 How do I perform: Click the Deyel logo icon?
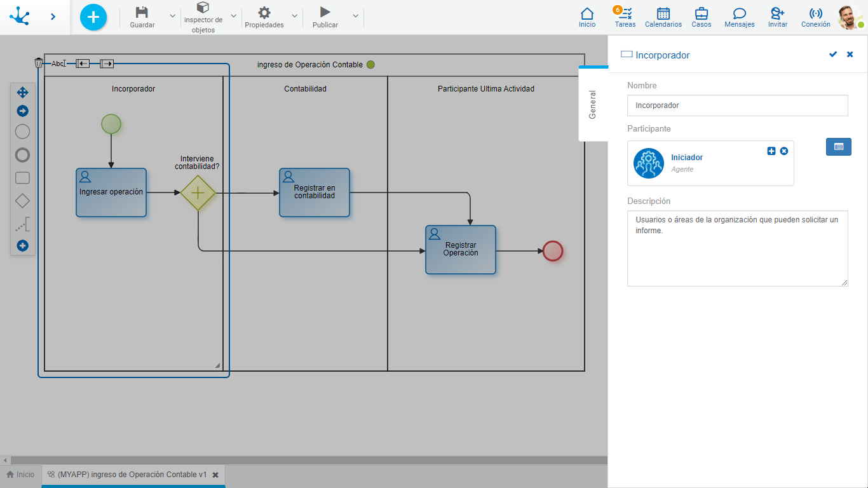[20, 16]
